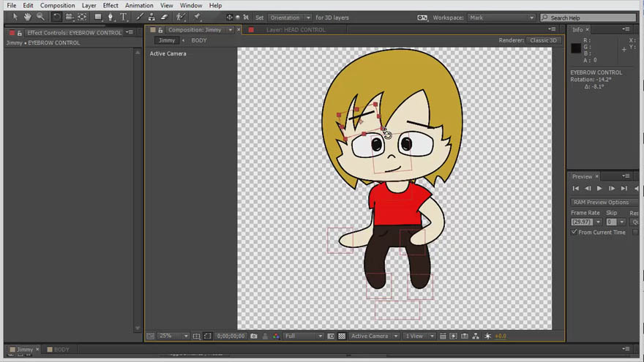Click the Take Snapshot camera icon

[254, 336]
